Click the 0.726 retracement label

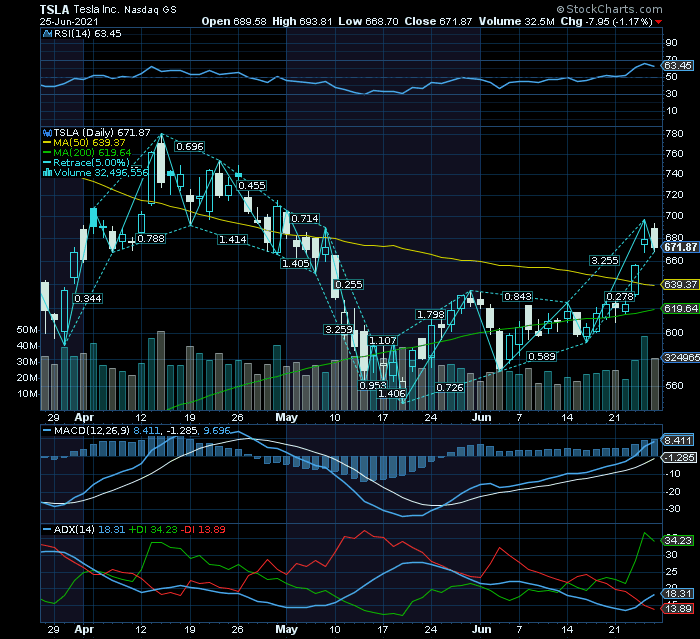(450, 388)
